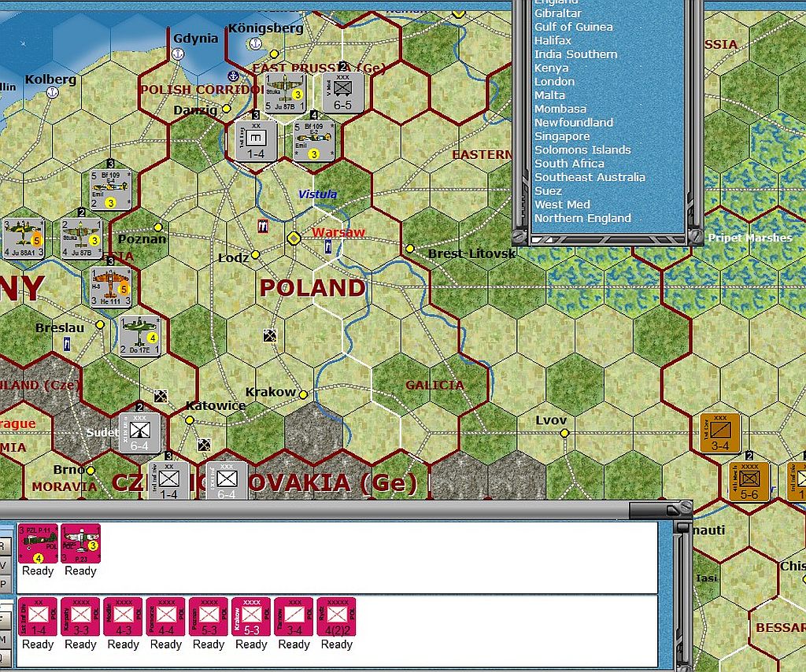
Task: Click the mine resource icon north of Krakow
Action: pos(270,336)
